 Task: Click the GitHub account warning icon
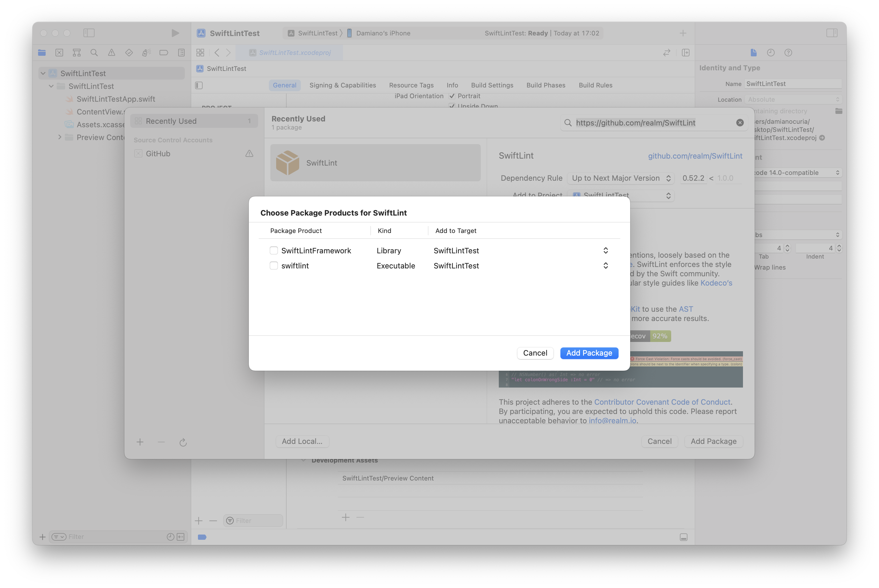[x=249, y=153]
